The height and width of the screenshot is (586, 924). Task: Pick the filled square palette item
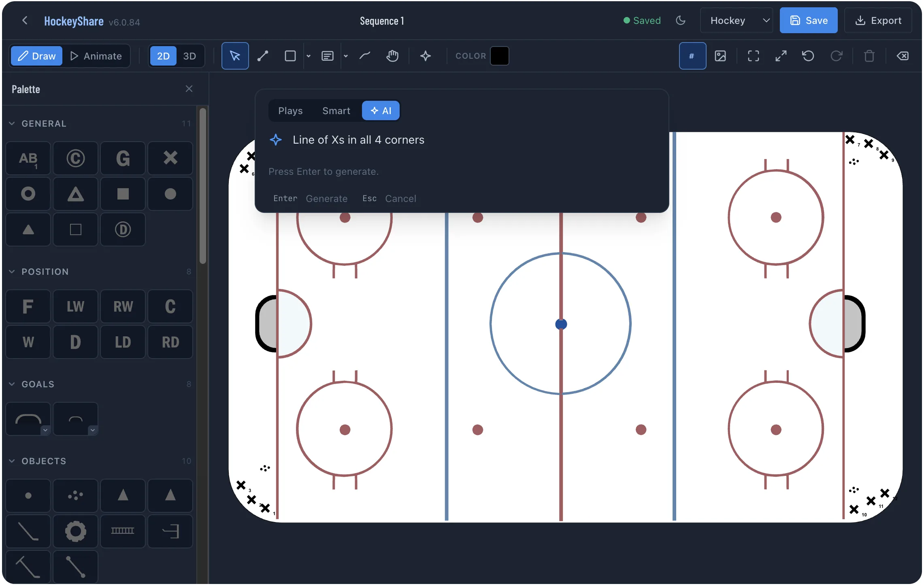point(123,194)
